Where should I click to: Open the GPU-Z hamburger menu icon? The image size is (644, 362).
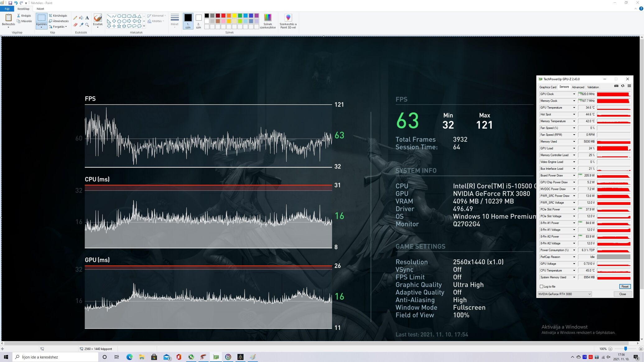629,86
